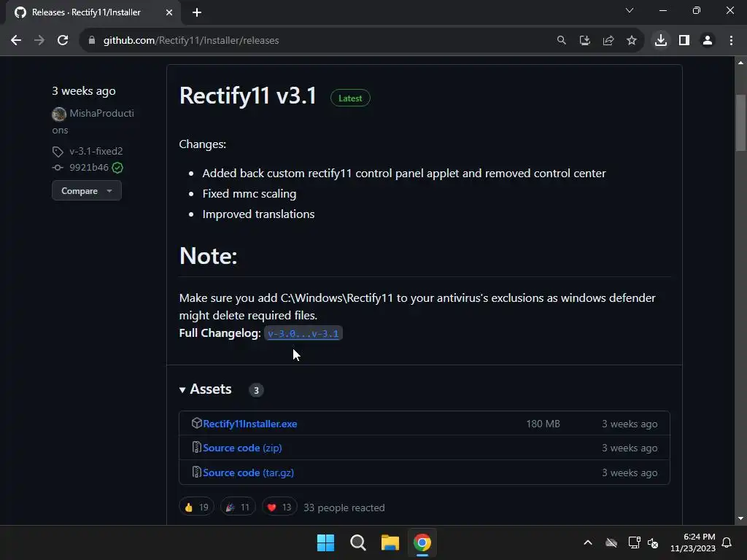This screenshot has height=560, width=747.
Task: Open the notifications bell
Action: click(727, 542)
